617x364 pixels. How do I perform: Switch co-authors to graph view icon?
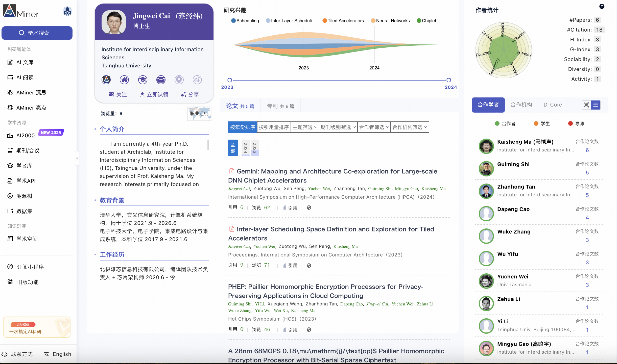586,105
